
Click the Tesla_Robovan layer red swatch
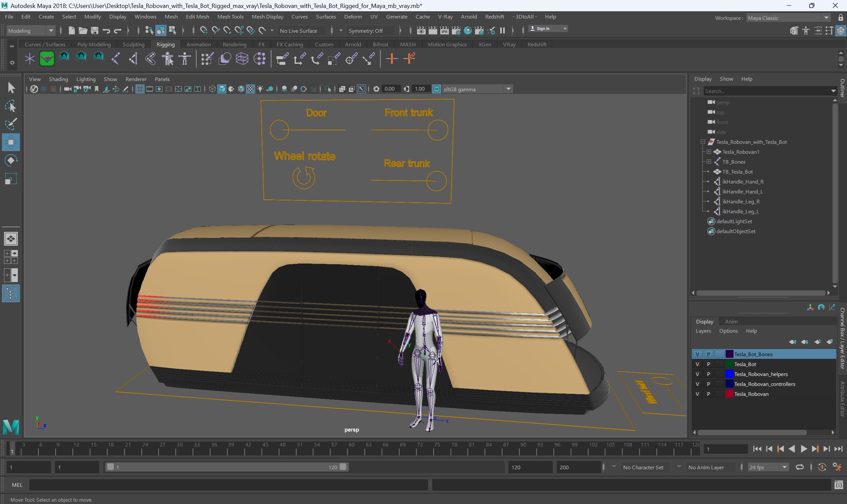pyautogui.click(x=729, y=394)
